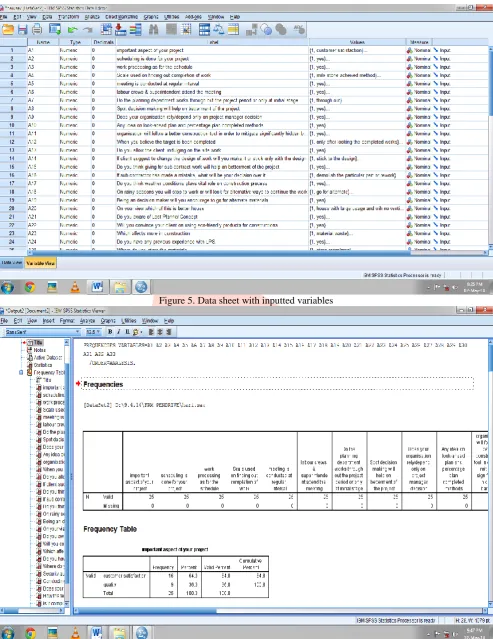Switch to the Data View tab
This screenshot has height=639, width=493.
click(12, 263)
